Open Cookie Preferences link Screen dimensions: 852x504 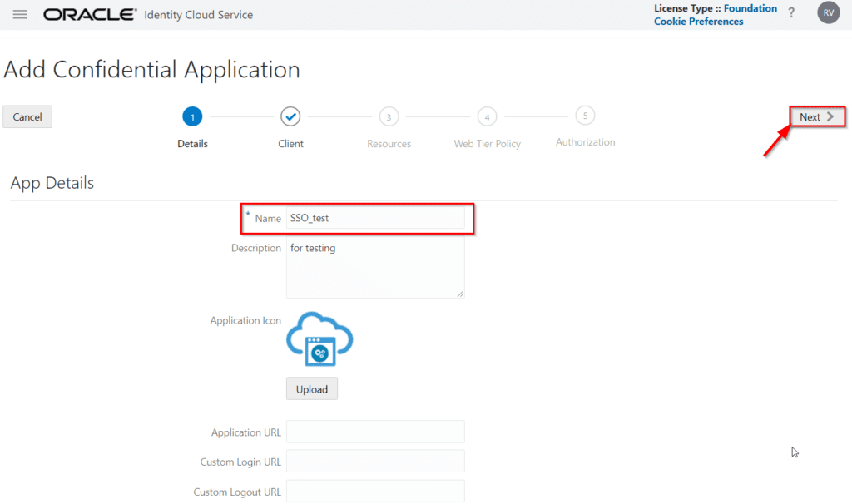point(698,22)
